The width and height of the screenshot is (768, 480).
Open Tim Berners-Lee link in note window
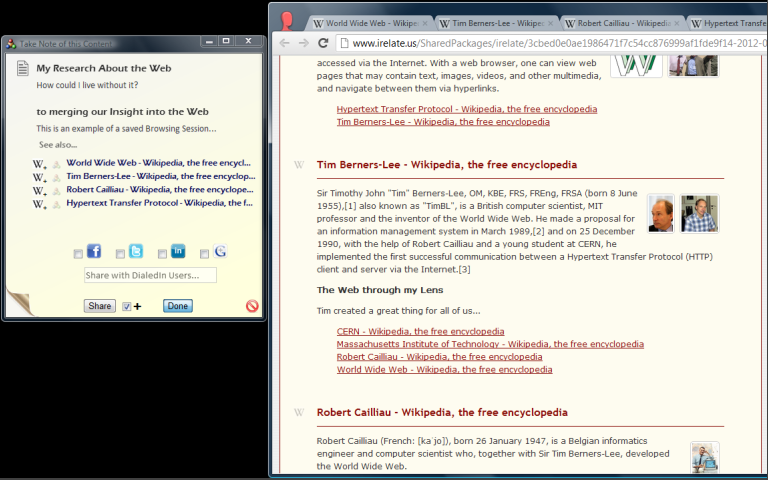[x=161, y=176]
